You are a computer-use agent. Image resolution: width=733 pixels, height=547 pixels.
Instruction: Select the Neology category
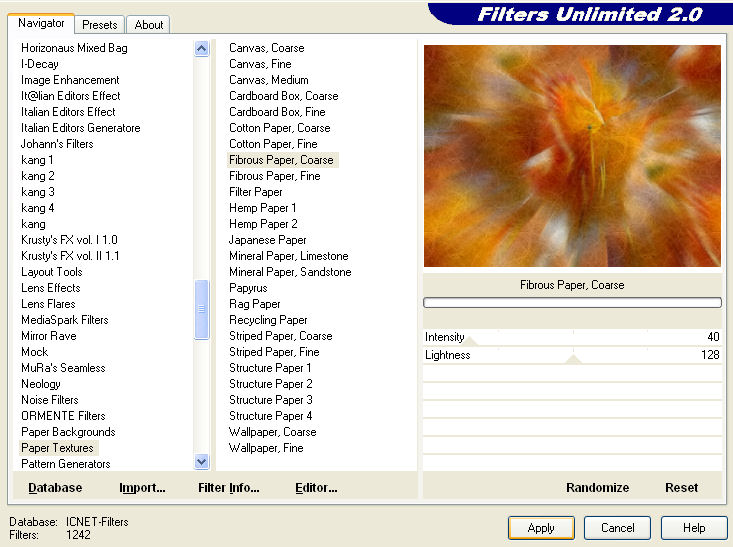click(41, 384)
